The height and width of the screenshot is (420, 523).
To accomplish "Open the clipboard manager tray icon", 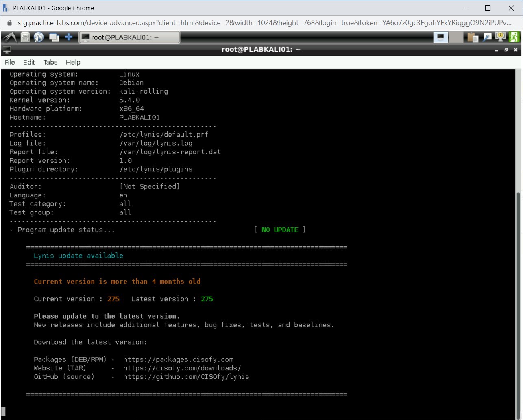I will 473,37.
